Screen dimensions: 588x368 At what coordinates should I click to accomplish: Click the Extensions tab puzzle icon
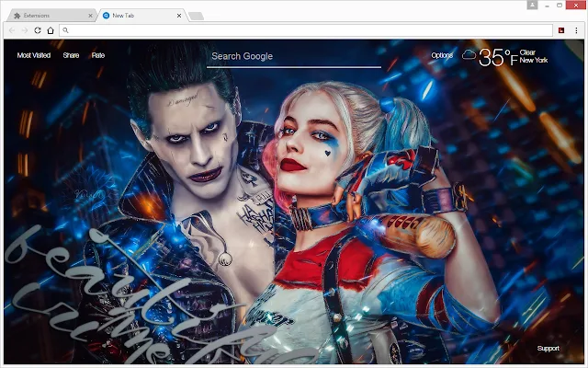point(17,16)
